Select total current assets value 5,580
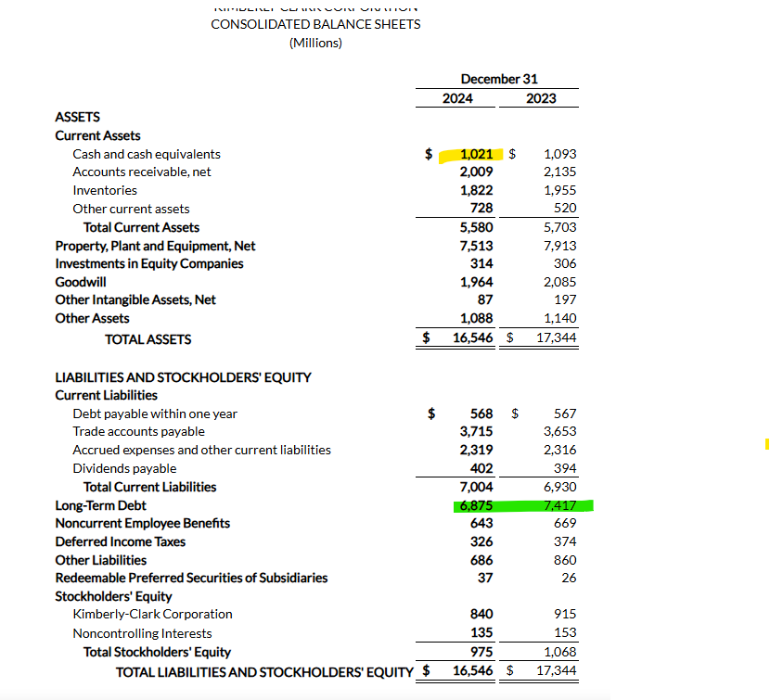Screen dimensions: 770x700 [x=476, y=228]
